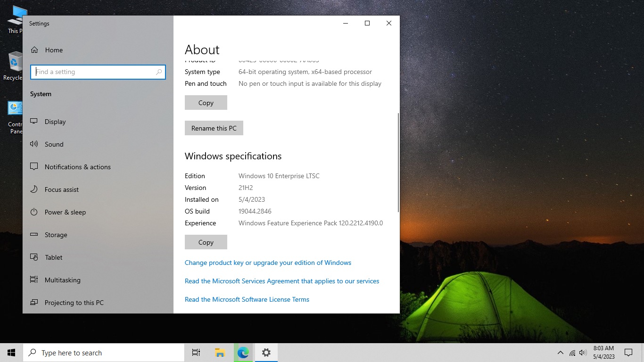Close the Settings window
The image size is (644, 362).
[x=389, y=23]
